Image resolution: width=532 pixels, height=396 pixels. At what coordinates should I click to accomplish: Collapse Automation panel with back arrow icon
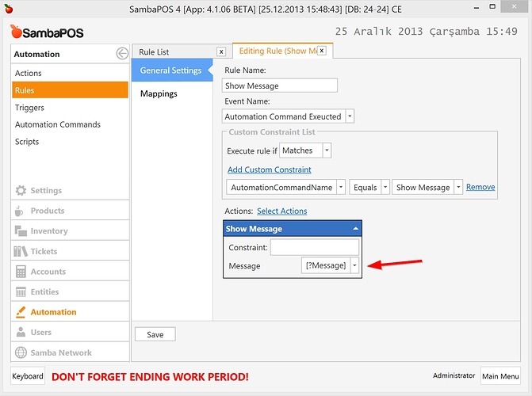pyautogui.click(x=122, y=54)
